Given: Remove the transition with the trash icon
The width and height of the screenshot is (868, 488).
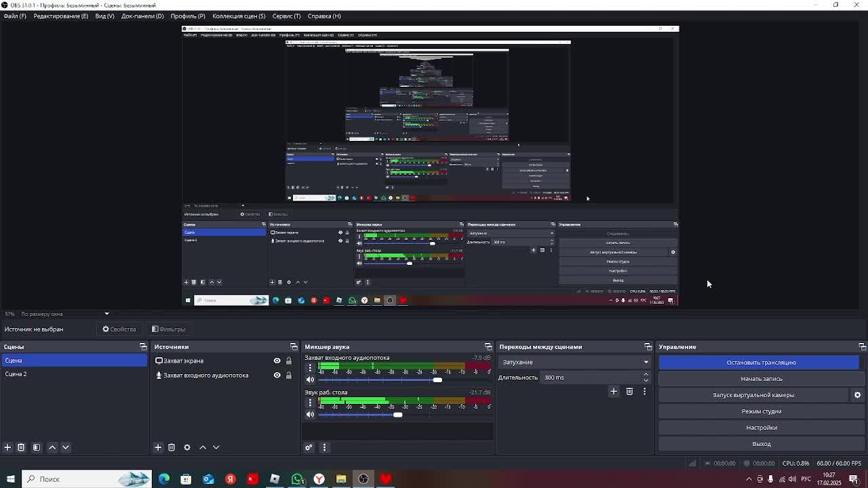Looking at the screenshot, I should (x=629, y=391).
